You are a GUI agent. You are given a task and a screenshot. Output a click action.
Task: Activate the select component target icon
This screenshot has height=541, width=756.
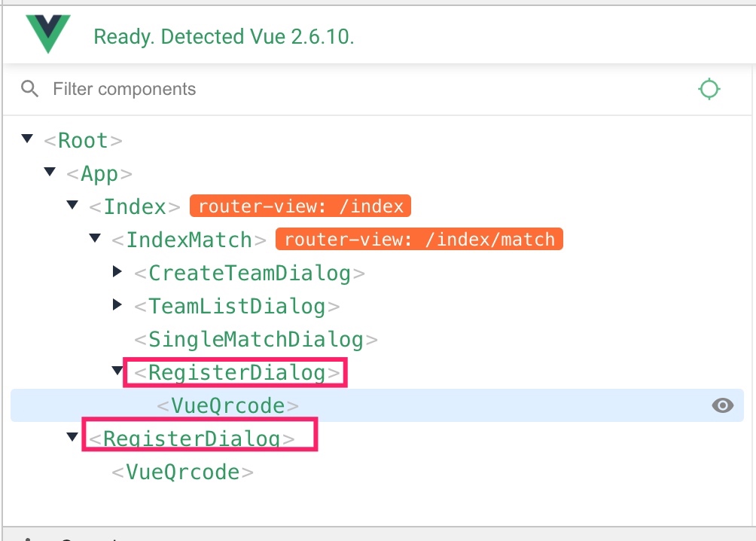click(709, 89)
